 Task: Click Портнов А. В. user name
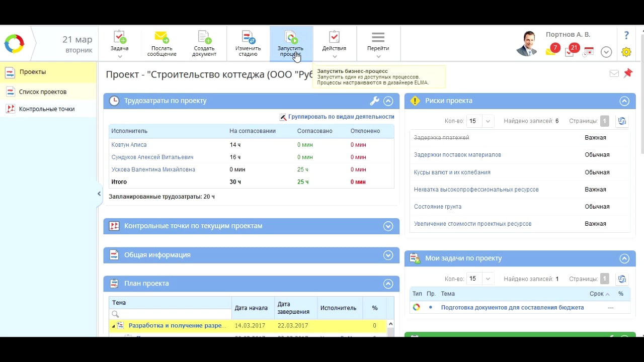pyautogui.click(x=568, y=35)
